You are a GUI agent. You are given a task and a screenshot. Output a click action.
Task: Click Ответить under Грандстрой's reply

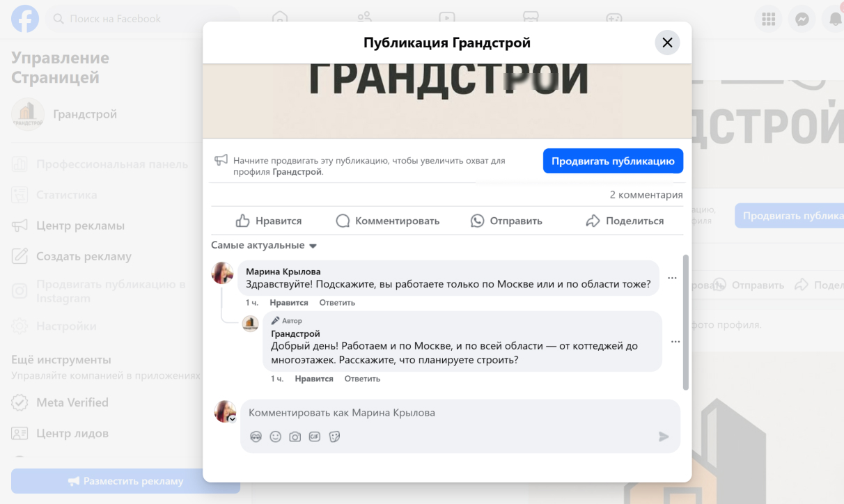(362, 379)
